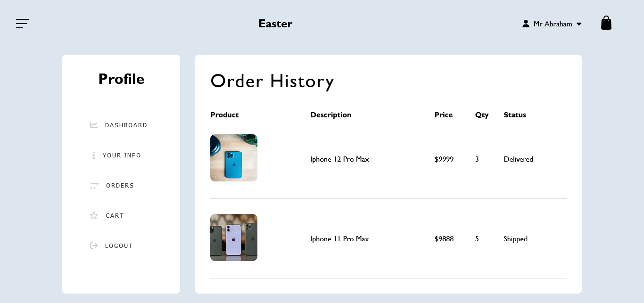Image resolution: width=644 pixels, height=303 pixels.
Task: Select the Delivered status text
Action: pos(518,159)
